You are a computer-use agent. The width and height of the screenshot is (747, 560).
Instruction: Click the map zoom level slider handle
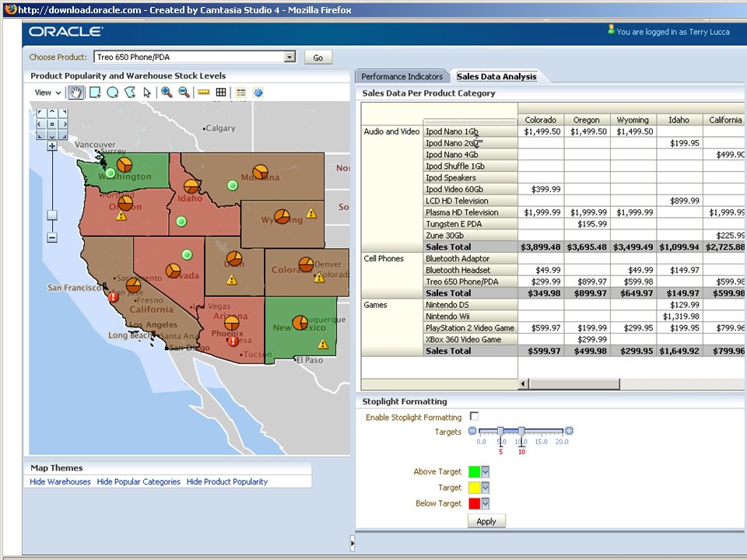[52, 215]
